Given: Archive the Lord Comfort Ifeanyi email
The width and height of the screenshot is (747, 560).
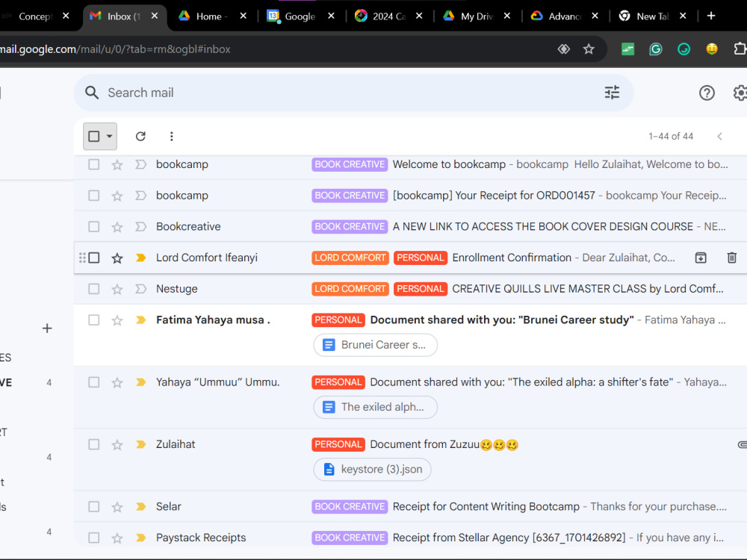Looking at the screenshot, I should [x=701, y=258].
